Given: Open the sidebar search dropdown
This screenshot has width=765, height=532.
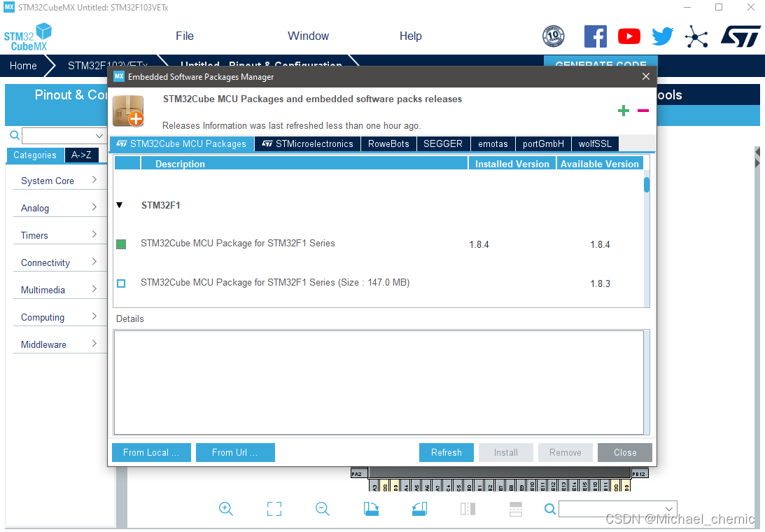Looking at the screenshot, I should click(98, 135).
